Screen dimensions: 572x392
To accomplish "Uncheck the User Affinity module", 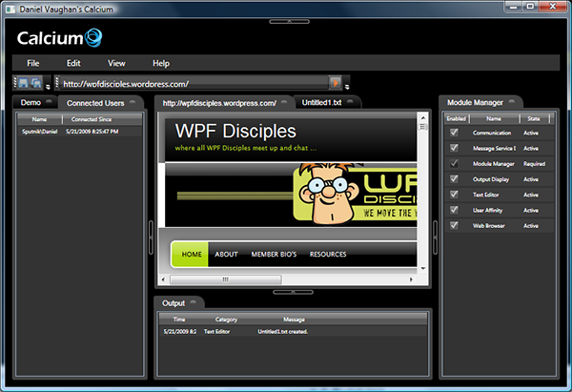I will click(x=454, y=210).
